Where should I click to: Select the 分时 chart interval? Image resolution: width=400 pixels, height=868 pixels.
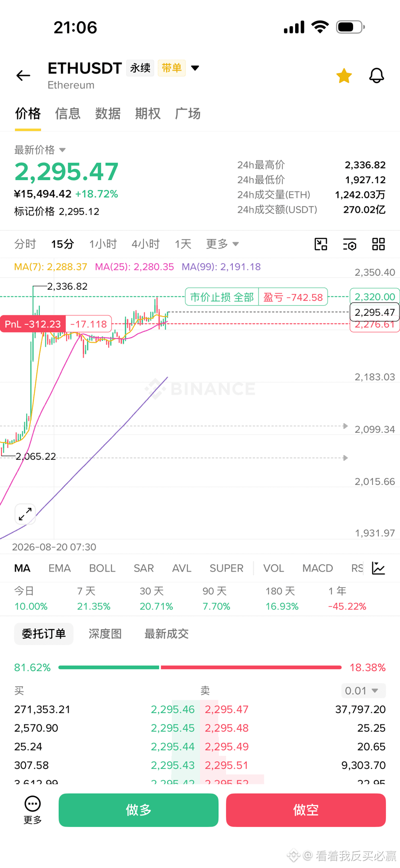point(25,244)
